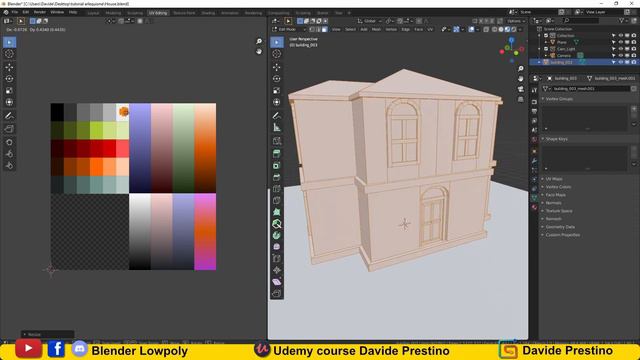Select the Scale tool in 3D viewport

click(x=277, y=91)
